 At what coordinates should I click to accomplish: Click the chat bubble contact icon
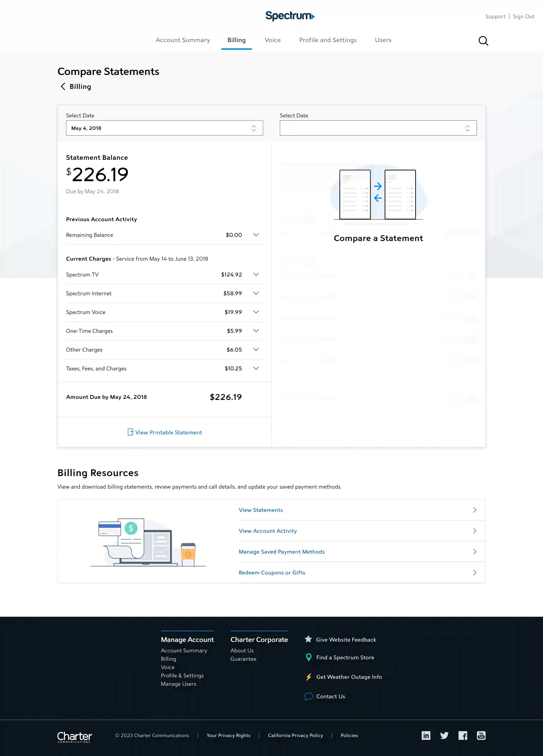(309, 696)
